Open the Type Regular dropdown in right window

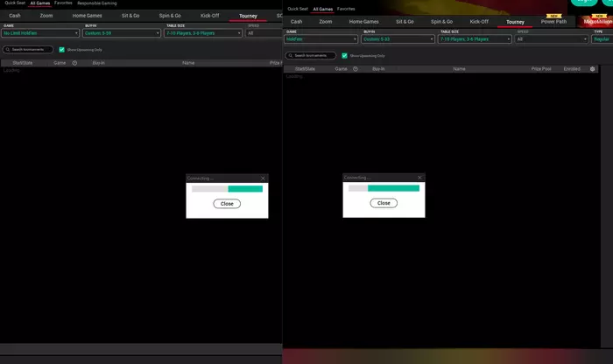pyautogui.click(x=602, y=39)
